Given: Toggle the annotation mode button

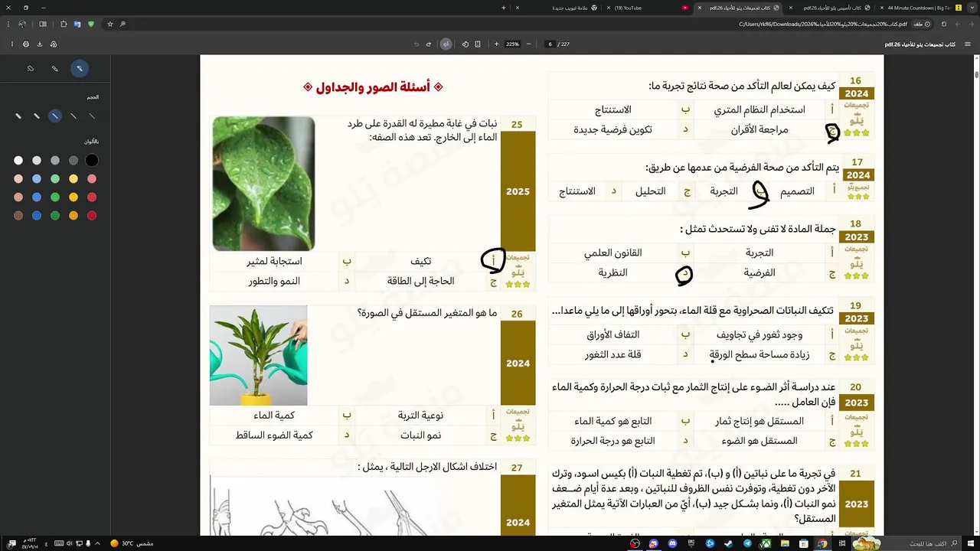Looking at the screenshot, I should point(446,44).
